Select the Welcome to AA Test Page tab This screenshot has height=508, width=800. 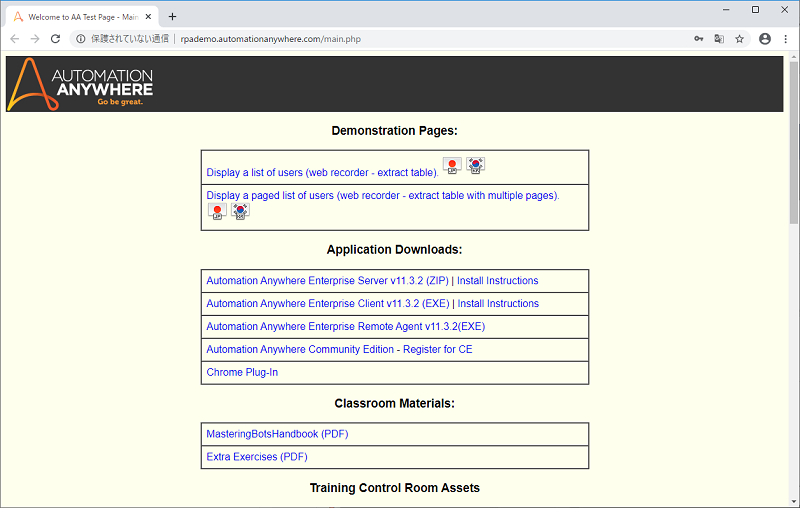pos(83,17)
